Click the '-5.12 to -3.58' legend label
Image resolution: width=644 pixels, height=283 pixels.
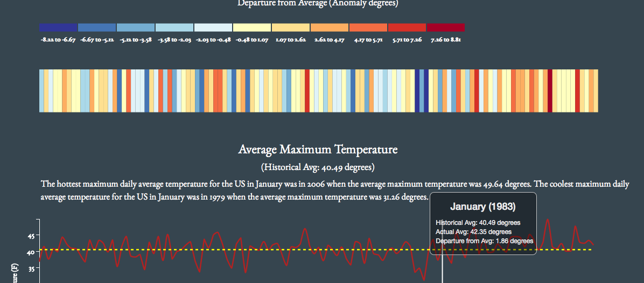click(x=136, y=40)
